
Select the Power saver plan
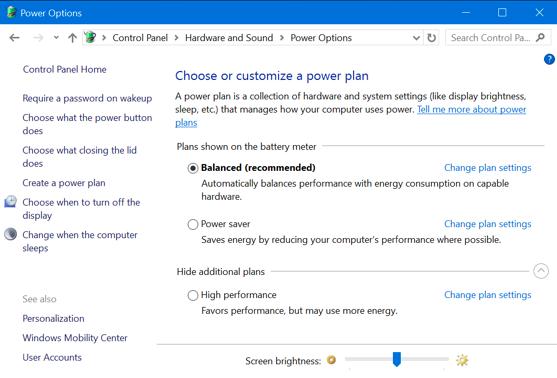[193, 224]
